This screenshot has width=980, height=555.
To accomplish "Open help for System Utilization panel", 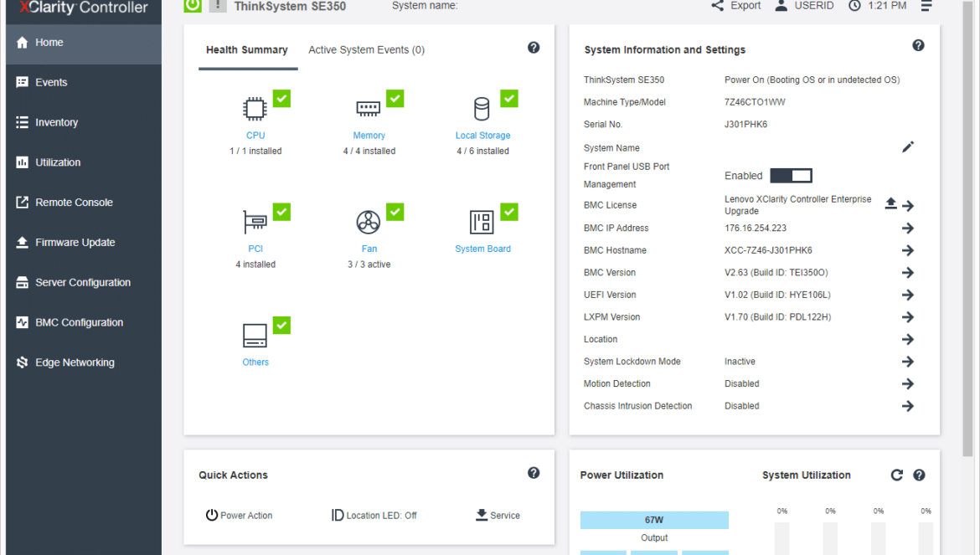I will (919, 475).
